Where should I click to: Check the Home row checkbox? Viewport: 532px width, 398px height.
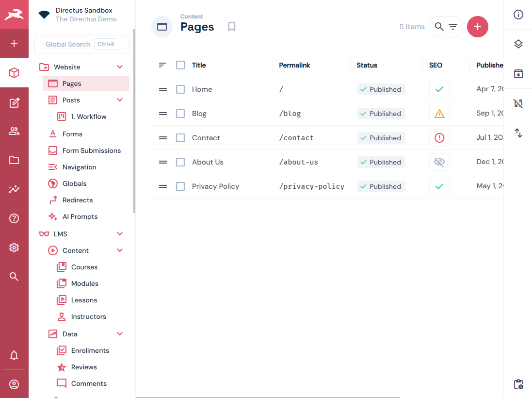click(x=180, y=89)
